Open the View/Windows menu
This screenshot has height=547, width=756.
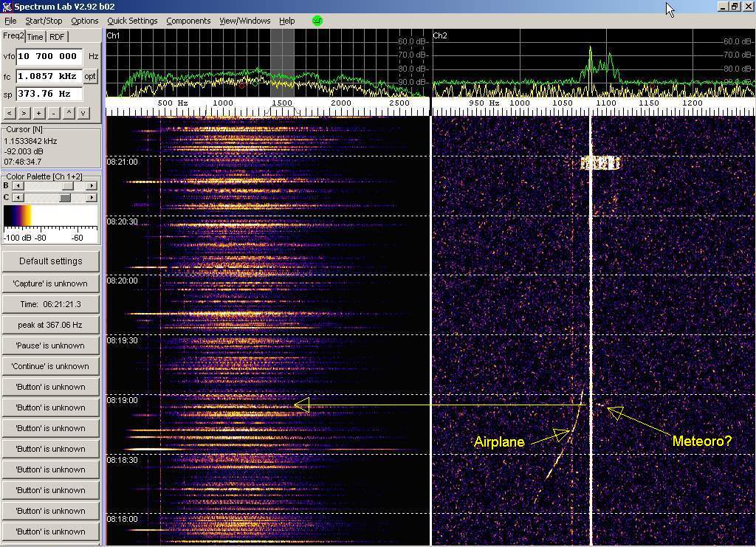click(x=244, y=21)
